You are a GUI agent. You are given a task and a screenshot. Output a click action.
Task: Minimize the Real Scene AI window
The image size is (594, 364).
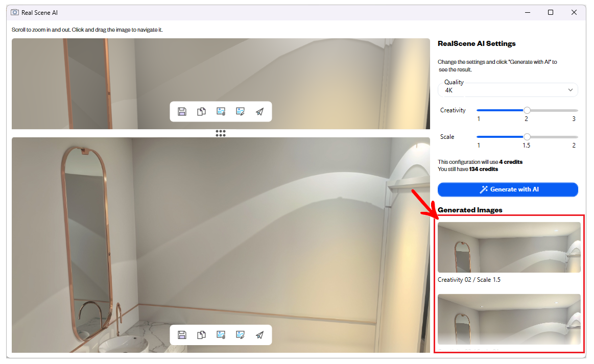tap(527, 12)
